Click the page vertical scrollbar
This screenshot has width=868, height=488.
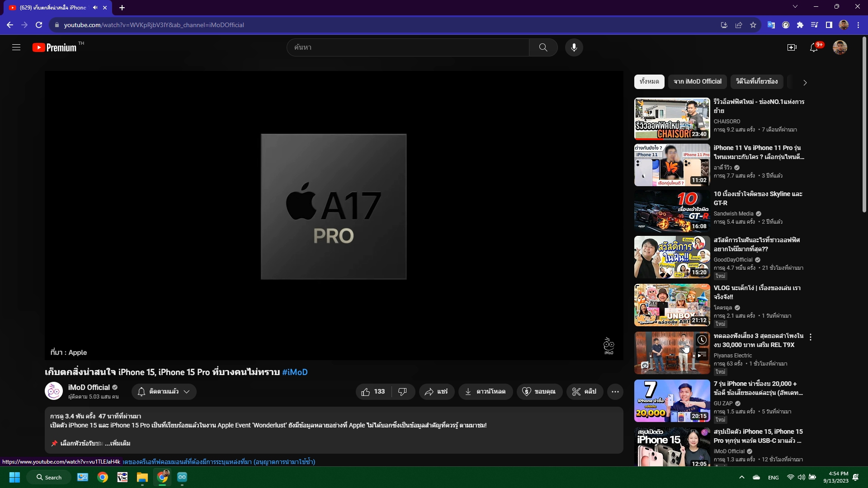(x=864, y=124)
